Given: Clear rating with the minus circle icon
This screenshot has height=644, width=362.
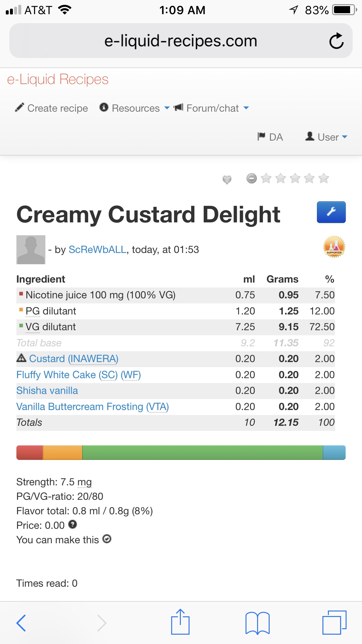Looking at the screenshot, I should tap(252, 178).
